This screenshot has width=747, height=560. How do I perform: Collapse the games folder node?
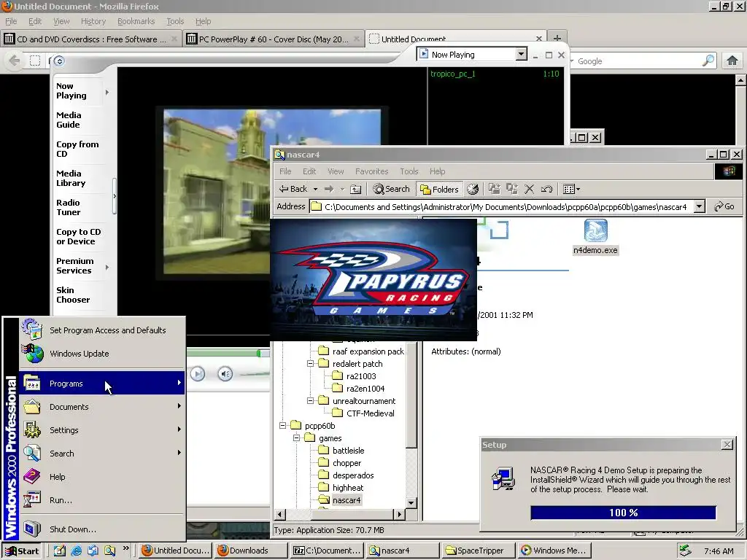click(296, 437)
